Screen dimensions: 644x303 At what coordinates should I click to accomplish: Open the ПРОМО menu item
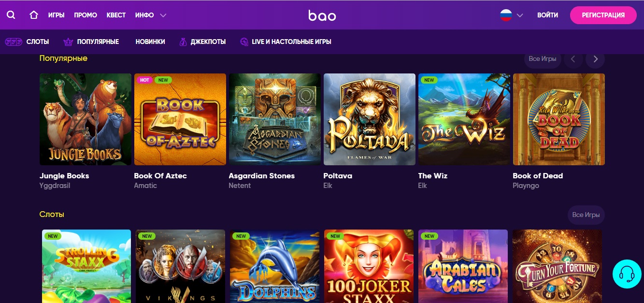86,15
